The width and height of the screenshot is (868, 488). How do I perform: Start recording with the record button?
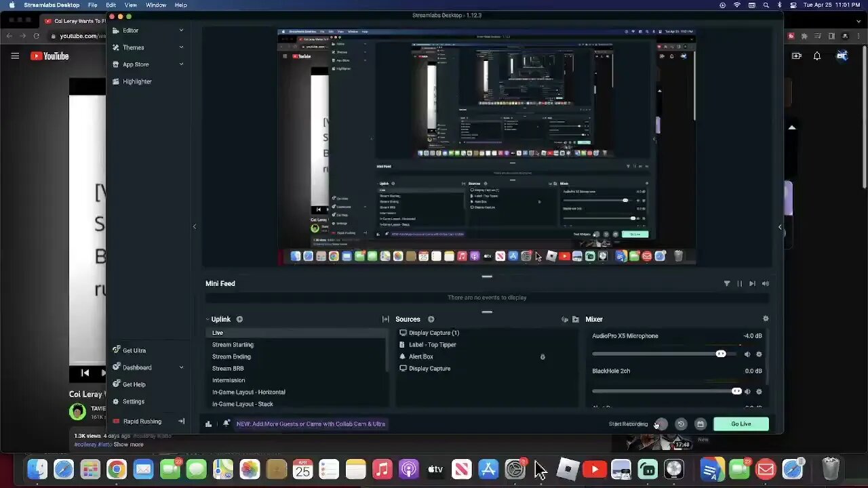coord(660,424)
